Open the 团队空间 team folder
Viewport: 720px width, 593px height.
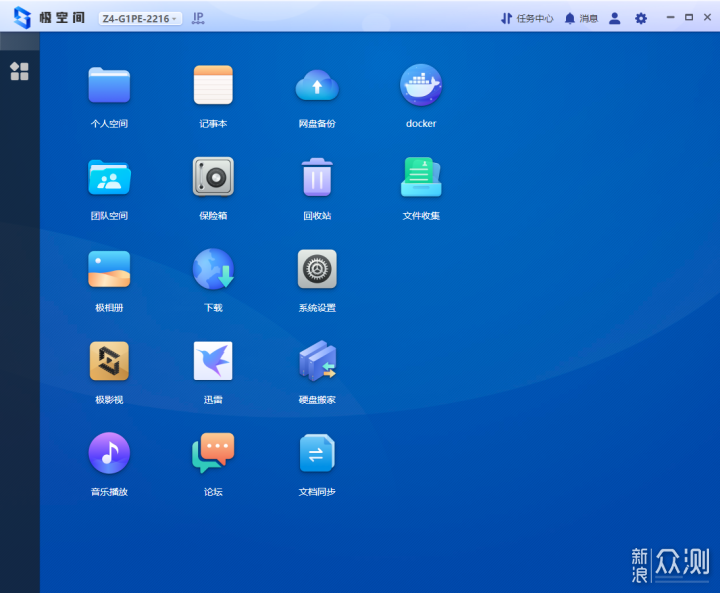(109, 178)
